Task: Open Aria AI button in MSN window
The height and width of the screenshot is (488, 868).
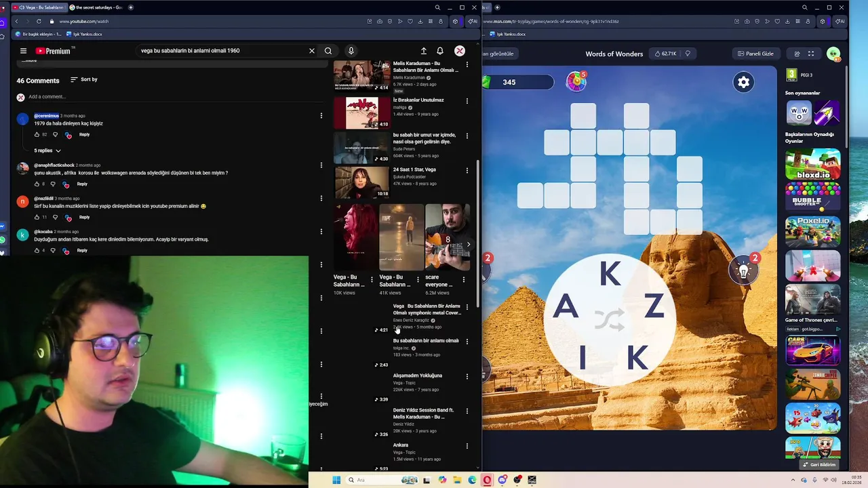Action: click(x=838, y=21)
